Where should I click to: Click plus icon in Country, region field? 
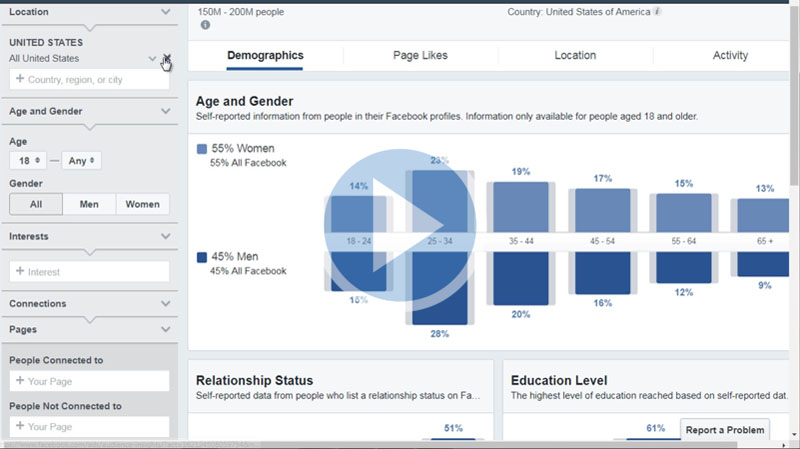[x=20, y=79]
